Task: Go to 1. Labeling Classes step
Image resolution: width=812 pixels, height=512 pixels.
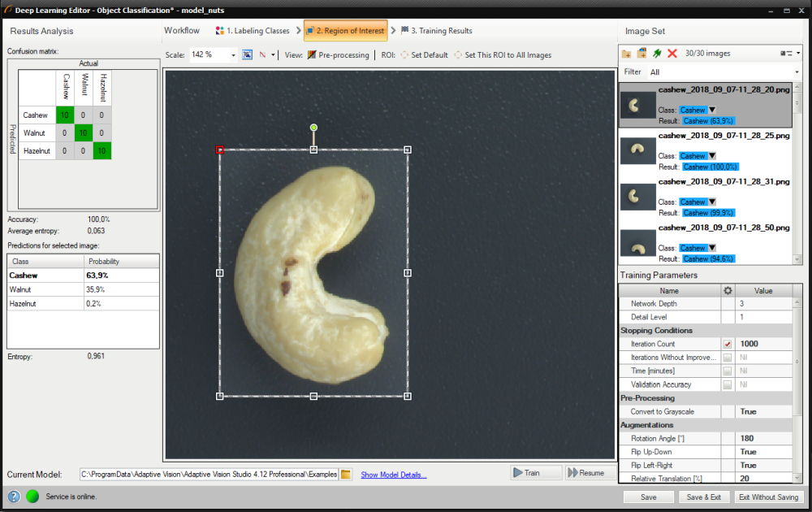Action: tap(253, 31)
